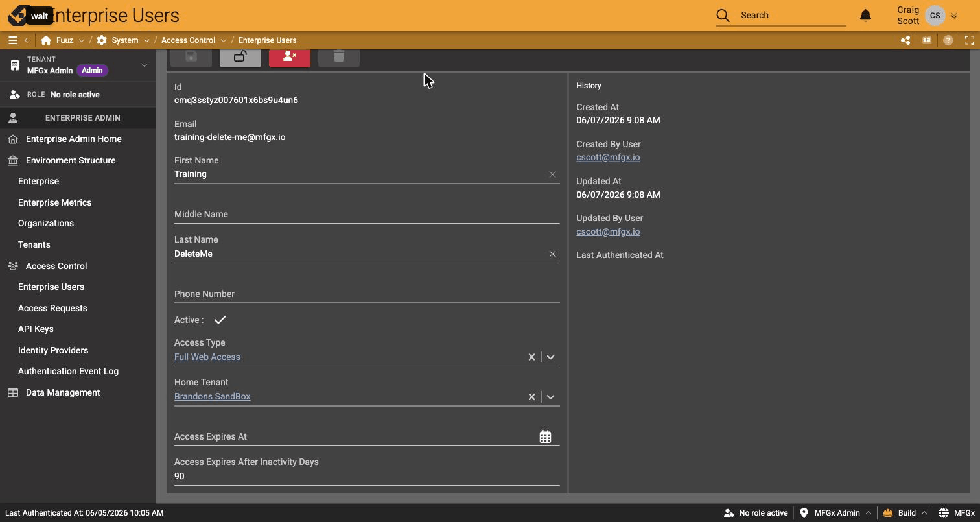
Task: Expand MFGx Admin tenant in status bar
Action: [869, 513]
